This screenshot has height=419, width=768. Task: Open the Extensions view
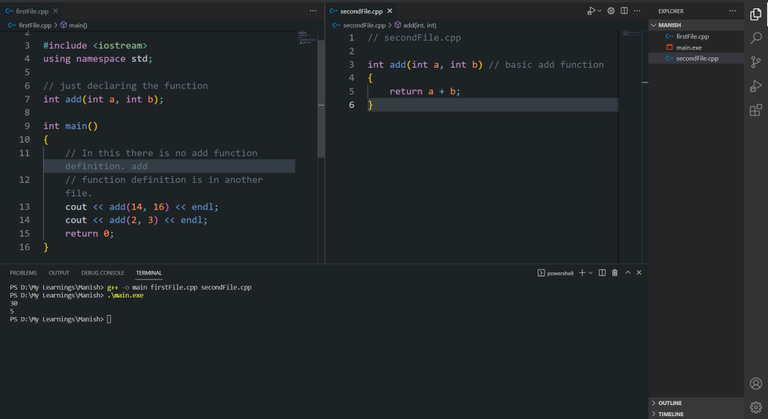[756, 110]
